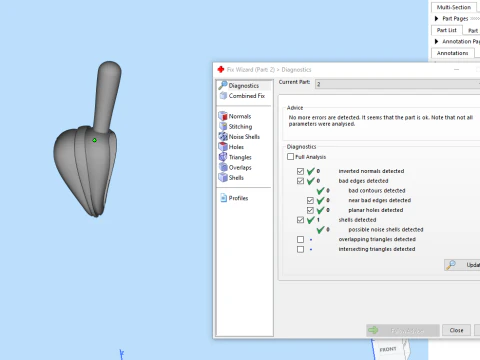The height and width of the screenshot is (360, 480).
Task: Check intersecting triangles detected option
Action: 300,249
